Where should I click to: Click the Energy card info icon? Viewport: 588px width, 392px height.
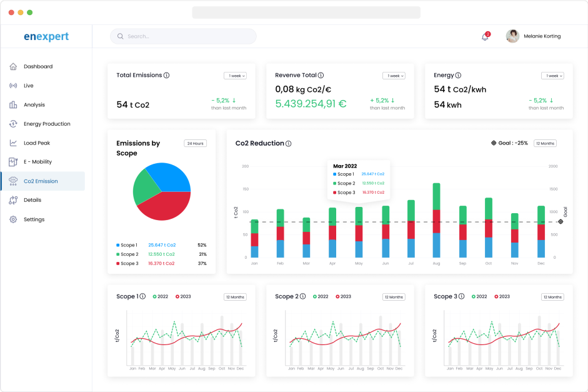click(458, 76)
